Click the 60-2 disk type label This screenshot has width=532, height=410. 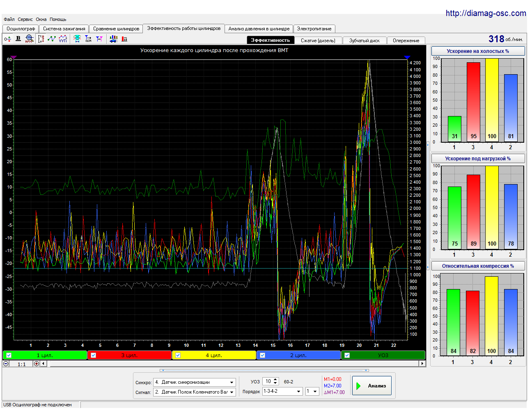pos(289,382)
